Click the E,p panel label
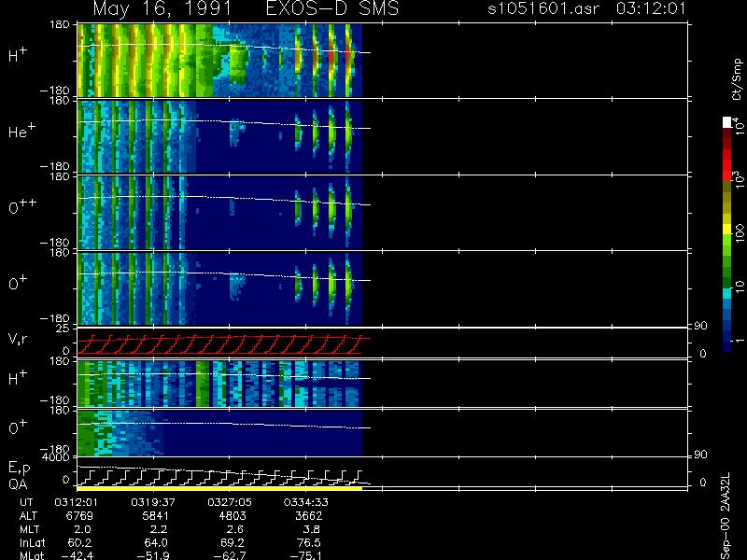Screen dimensions: 747x560 click(x=19, y=469)
